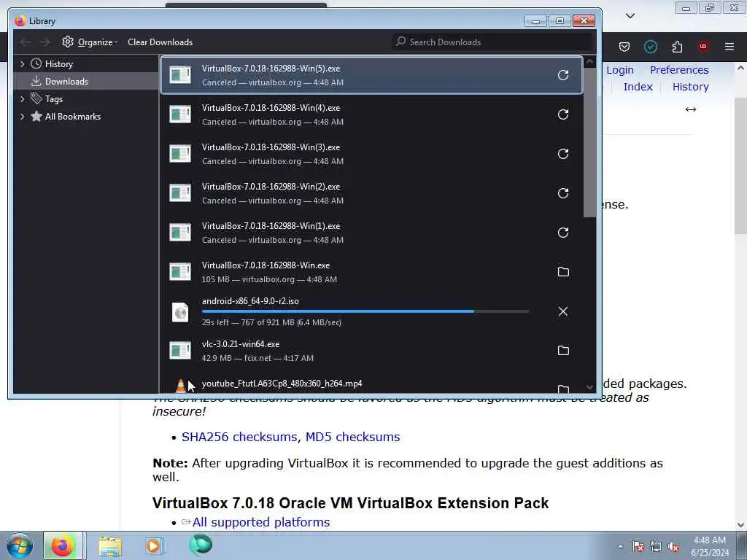Select All Bookmarks in the sidebar
The width and height of the screenshot is (747, 560).
[x=72, y=117]
